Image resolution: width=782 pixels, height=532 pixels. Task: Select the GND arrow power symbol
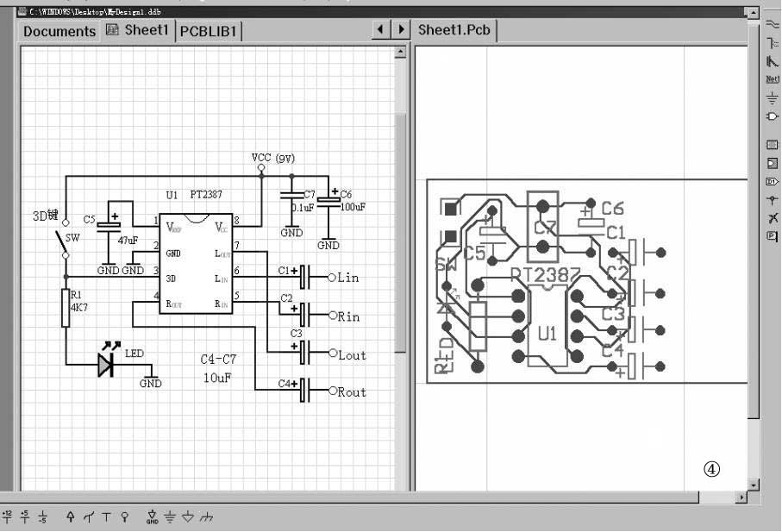pos(152,516)
